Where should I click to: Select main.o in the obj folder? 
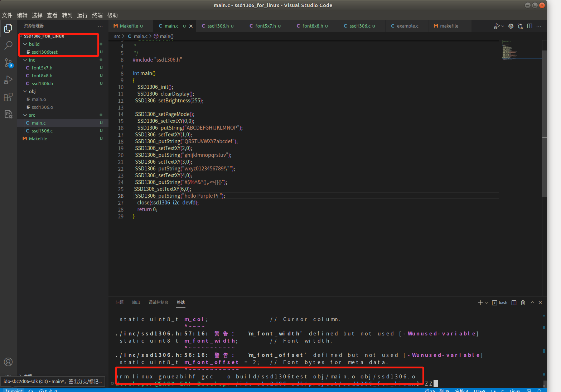tap(63, 99)
